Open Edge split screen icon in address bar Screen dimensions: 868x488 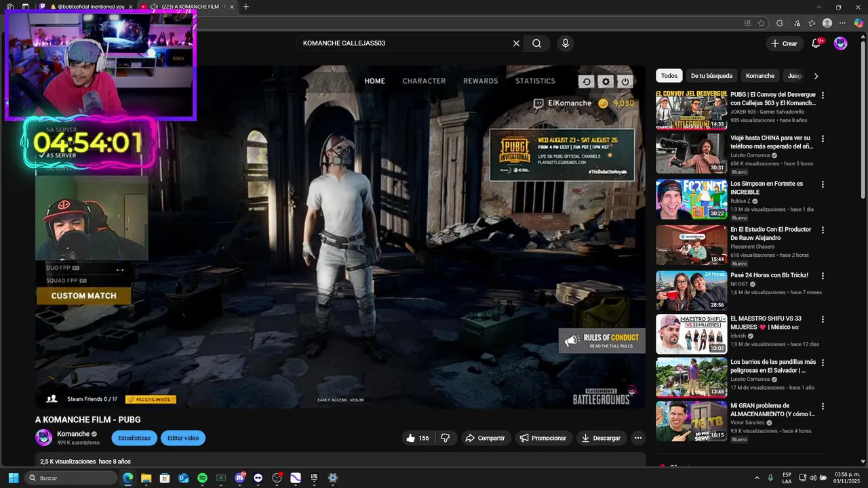click(x=747, y=23)
